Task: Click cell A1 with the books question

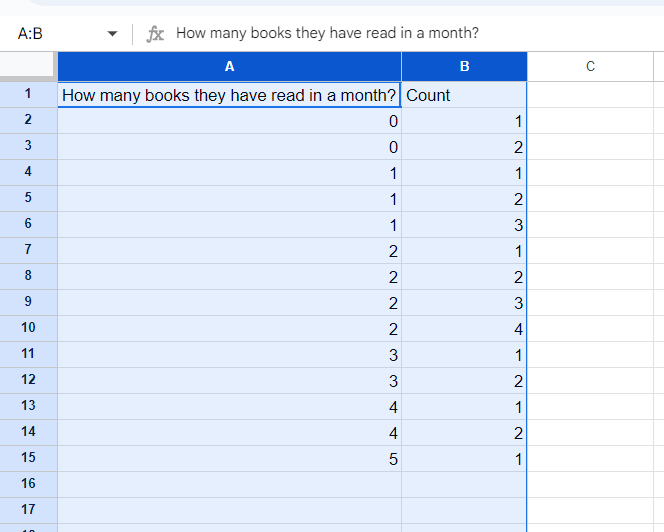Action: pos(229,95)
